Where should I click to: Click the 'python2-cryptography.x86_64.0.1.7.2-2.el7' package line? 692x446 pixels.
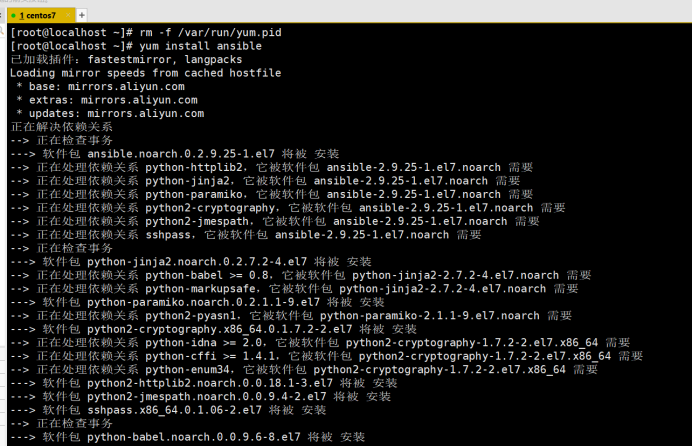click(x=214, y=330)
